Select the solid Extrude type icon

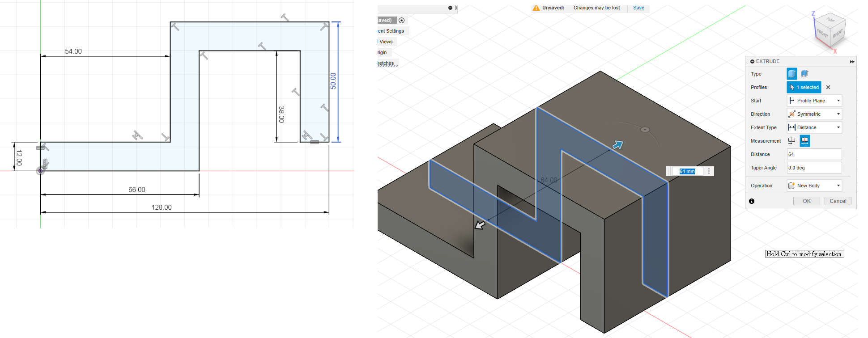(x=791, y=74)
